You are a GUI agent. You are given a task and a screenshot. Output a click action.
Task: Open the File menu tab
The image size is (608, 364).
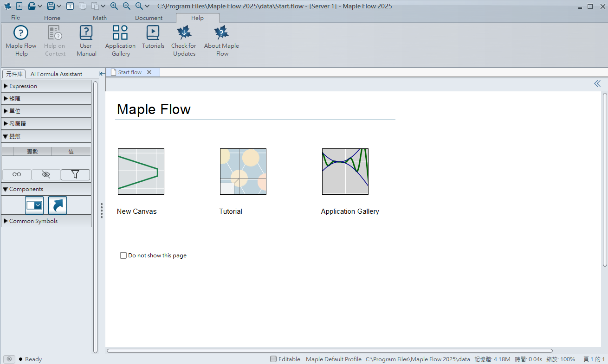15,18
